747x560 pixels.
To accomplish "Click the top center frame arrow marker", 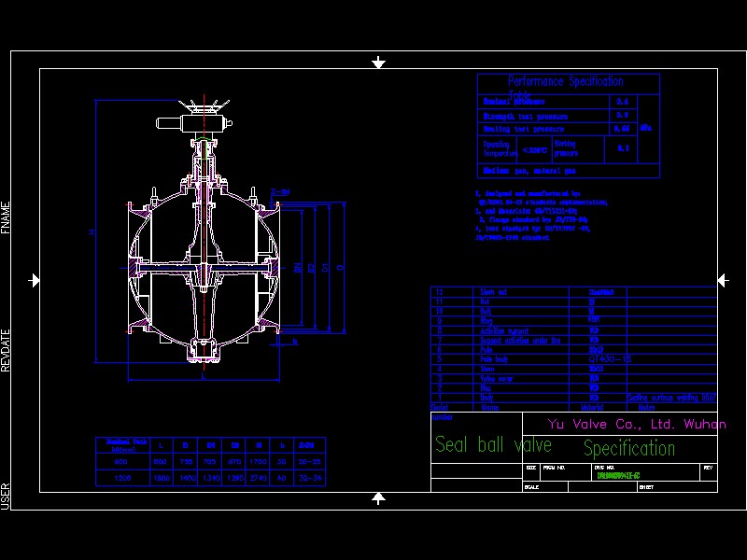I will tap(378, 63).
